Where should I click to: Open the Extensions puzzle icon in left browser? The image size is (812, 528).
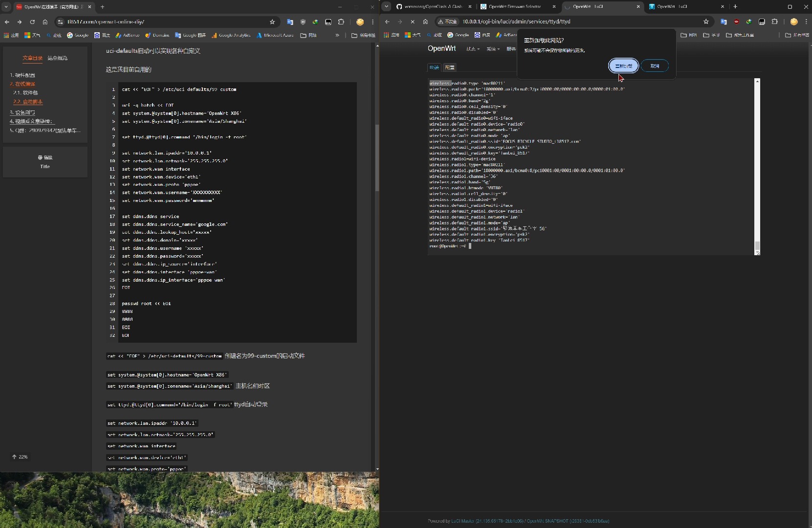click(x=341, y=22)
